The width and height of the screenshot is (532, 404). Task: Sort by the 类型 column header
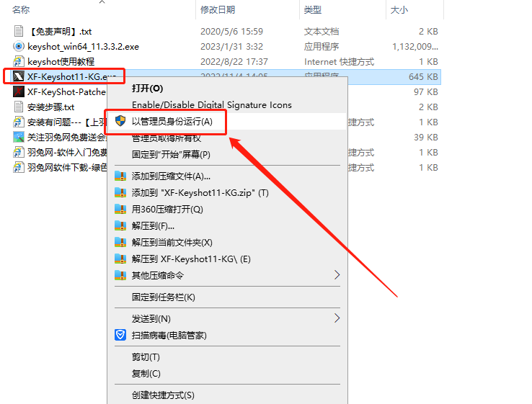coord(312,10)
